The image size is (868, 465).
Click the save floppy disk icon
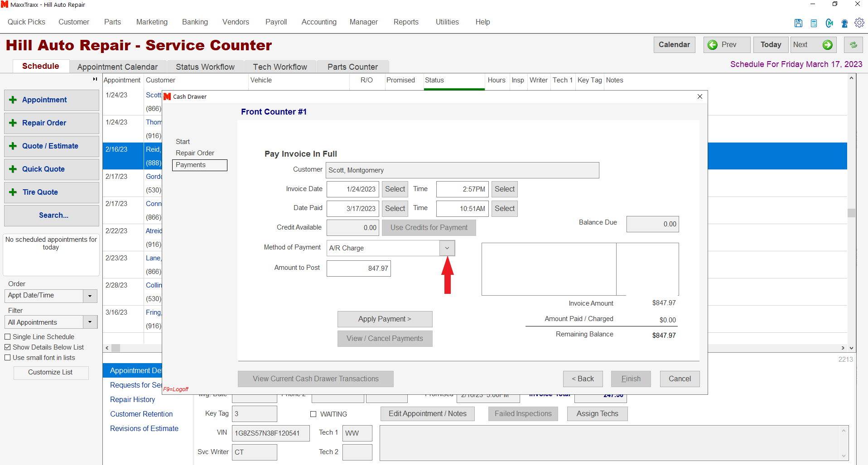click(x=798, y=23)
